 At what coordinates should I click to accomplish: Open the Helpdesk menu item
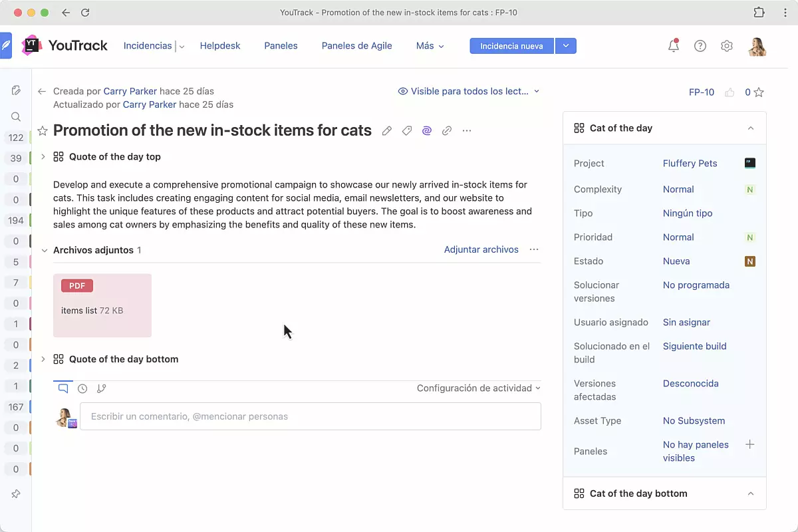[x=220, y=46]
